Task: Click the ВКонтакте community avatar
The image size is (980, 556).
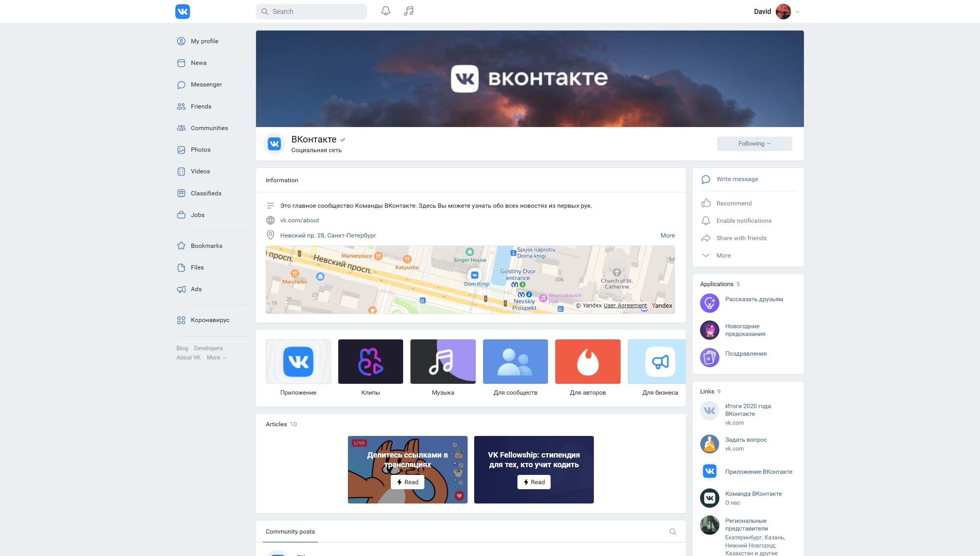Action: click(274, 144)
